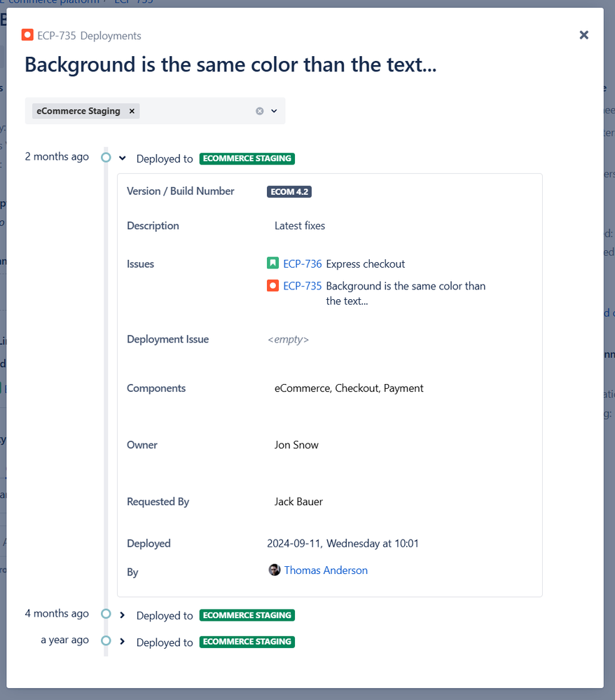This screenshot has height=700, width=615.
Task: Click the red bug icon beside ECP-735 header
Action: click(x=28, y=35)
